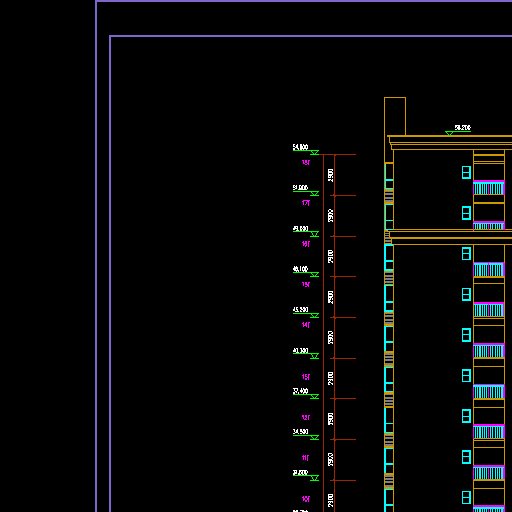Viewport: 512px width, 512px height.
Task: Select the 40.300 elevation label
Action: (300, 351)
